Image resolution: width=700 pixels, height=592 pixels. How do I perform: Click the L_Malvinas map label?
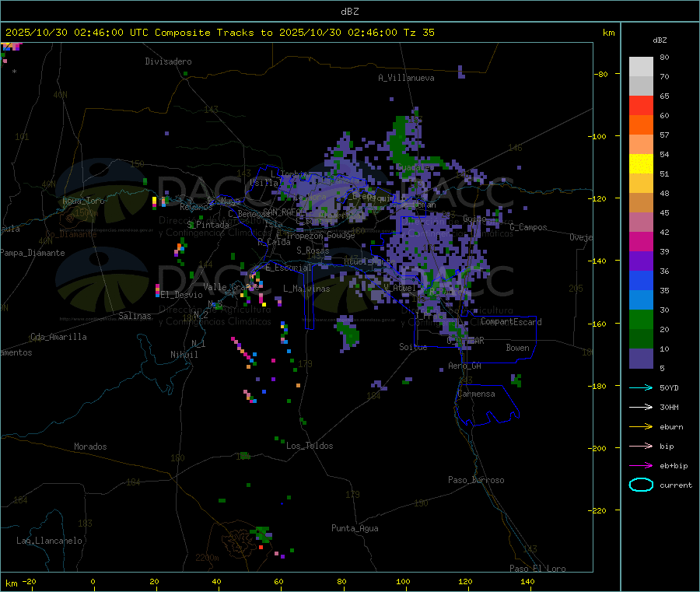click(x=306, y=289)
